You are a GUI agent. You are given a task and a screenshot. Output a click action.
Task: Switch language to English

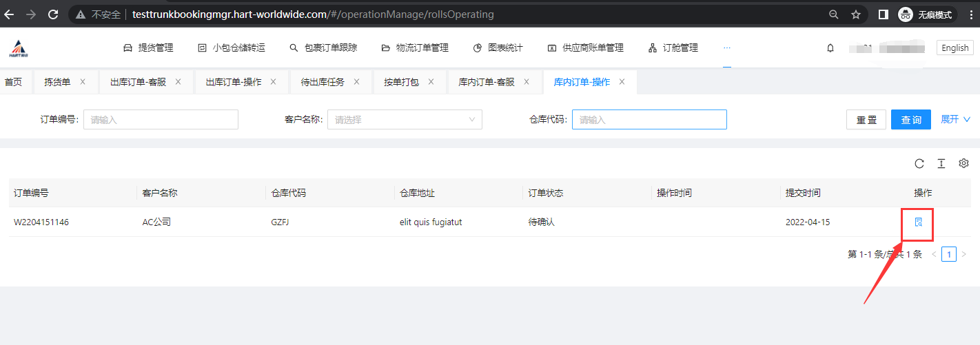[955, 48]
